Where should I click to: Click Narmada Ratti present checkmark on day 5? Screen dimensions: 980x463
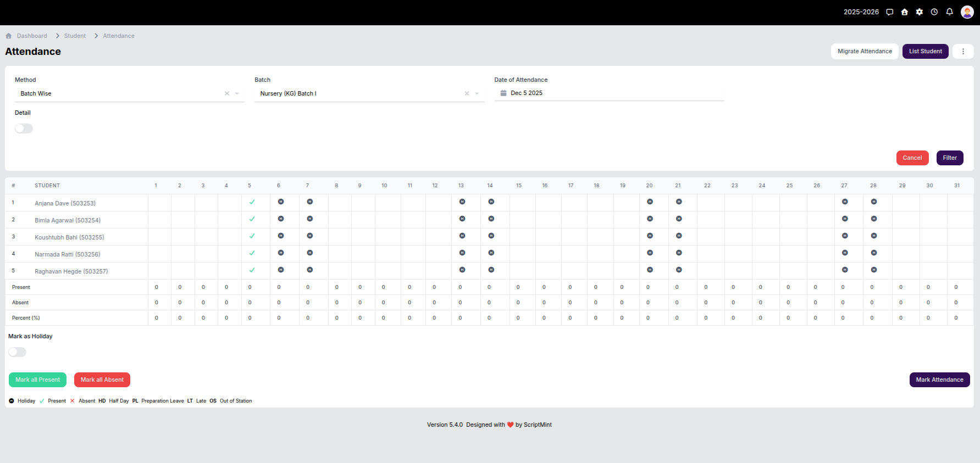252,253
